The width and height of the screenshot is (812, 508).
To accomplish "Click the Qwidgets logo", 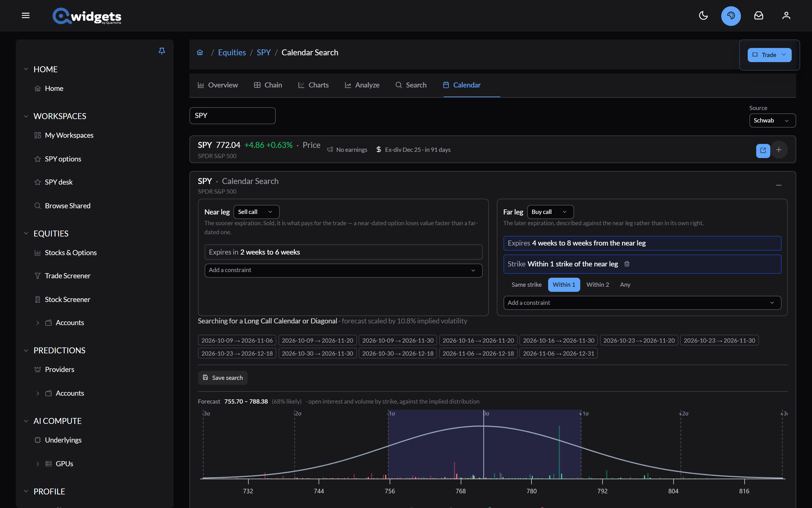I will click(87, 16).
